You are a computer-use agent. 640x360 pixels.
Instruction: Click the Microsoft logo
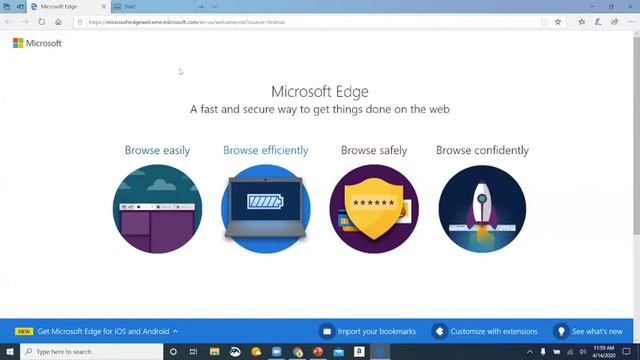pos(37,43)
